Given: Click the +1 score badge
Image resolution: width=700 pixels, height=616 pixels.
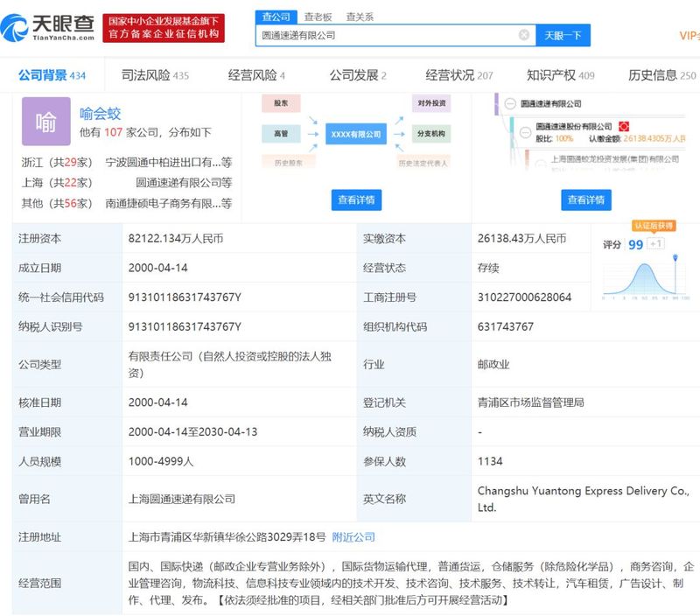Looking at the screenshot, I should tap(655, 244).
